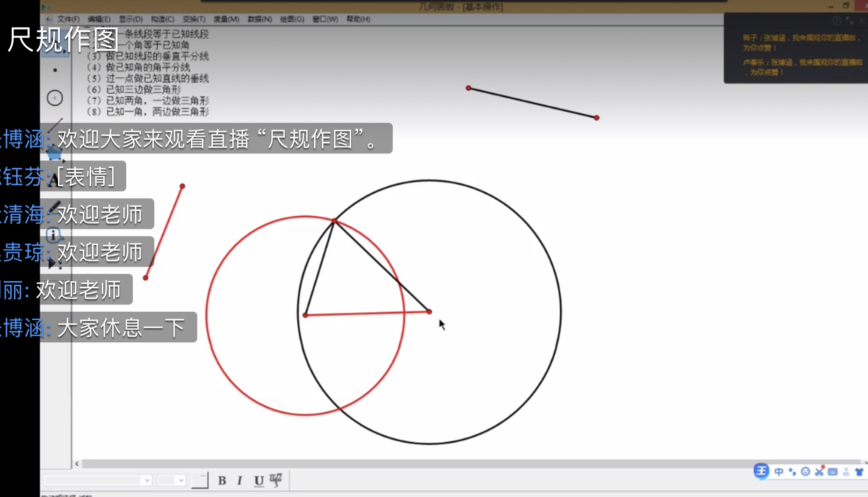Select the Straightedge segment tool

(55, 124)
